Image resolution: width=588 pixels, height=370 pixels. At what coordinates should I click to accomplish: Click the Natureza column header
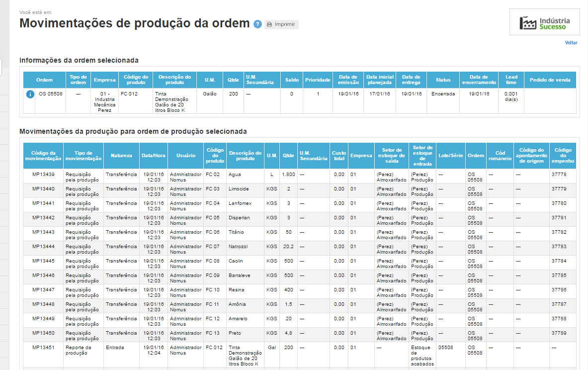click(x=121, y=155)
